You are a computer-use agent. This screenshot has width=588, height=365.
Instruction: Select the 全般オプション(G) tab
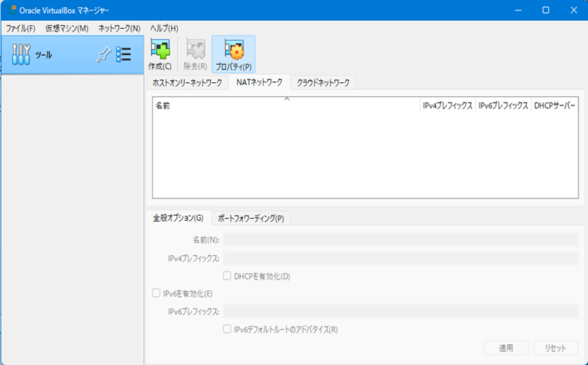(178, 218)
